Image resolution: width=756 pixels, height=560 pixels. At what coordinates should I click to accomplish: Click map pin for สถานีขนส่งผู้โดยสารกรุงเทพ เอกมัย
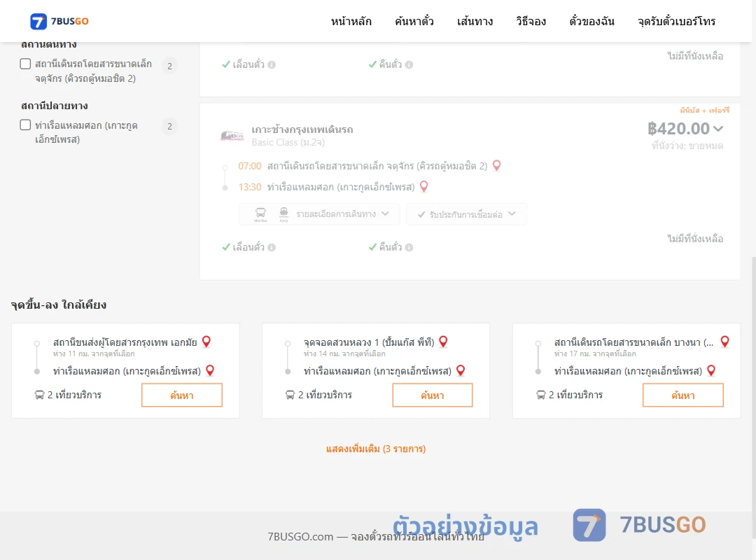coord(206,342)
